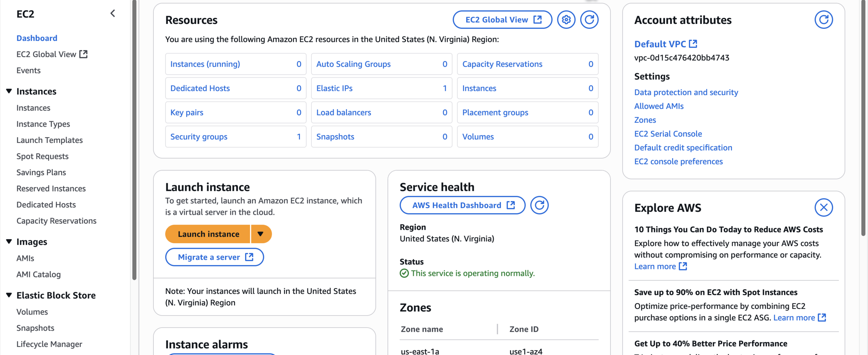Open EC2 Serial Console setting
Screen dimensions: 868x355
coord(668,134)
